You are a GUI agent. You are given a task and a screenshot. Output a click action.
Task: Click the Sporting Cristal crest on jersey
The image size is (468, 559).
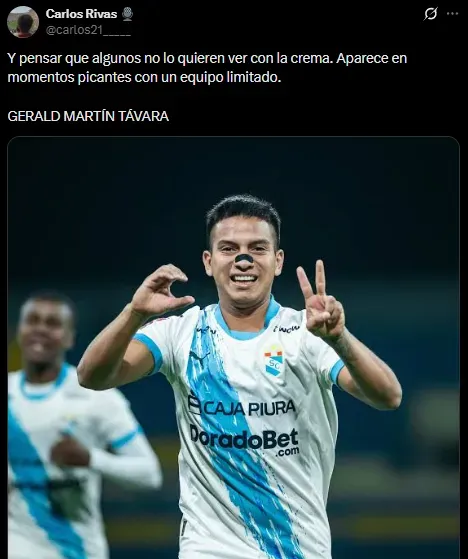tap(274, 360)
